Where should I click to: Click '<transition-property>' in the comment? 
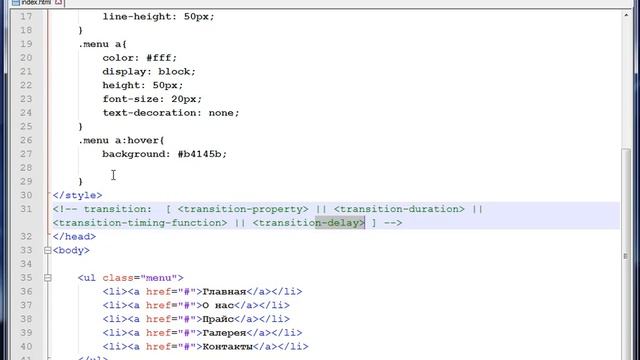pyautogui.click(x=243, y=209)
